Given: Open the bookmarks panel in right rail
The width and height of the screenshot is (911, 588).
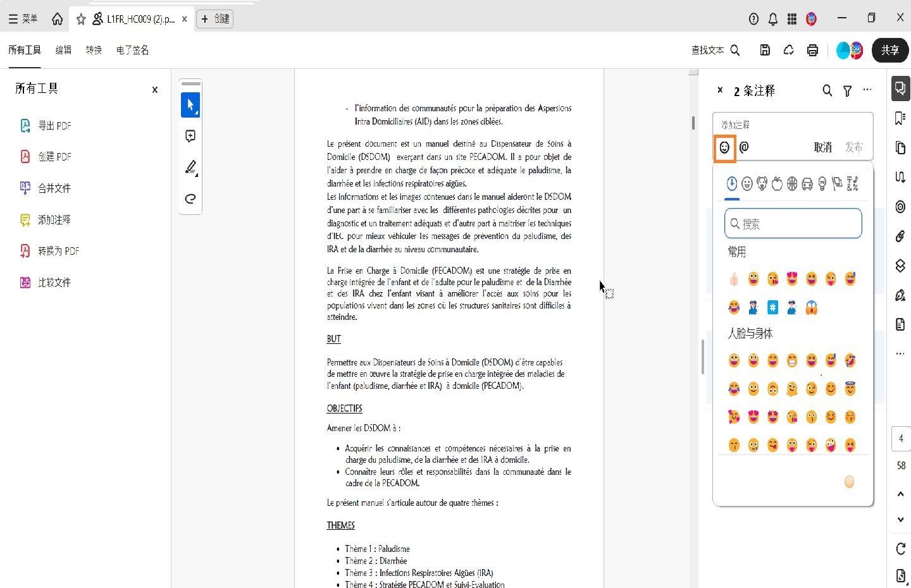Looking at the screenshot, I should [x=900, y=118].
